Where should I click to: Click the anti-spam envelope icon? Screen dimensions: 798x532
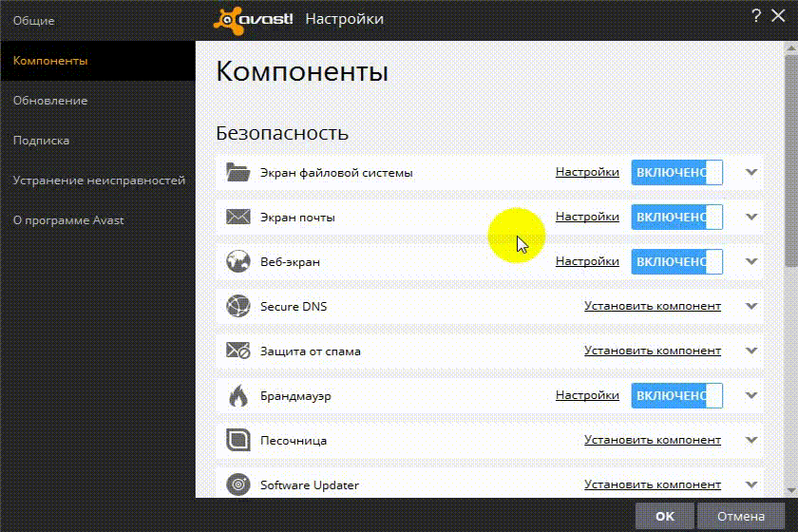coord(237,351)
